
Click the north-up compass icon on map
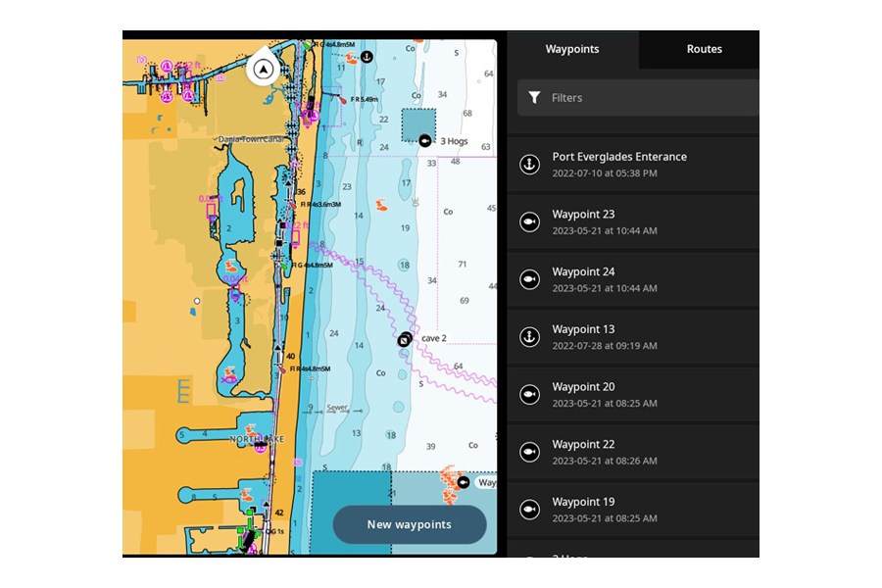(263, 70)
